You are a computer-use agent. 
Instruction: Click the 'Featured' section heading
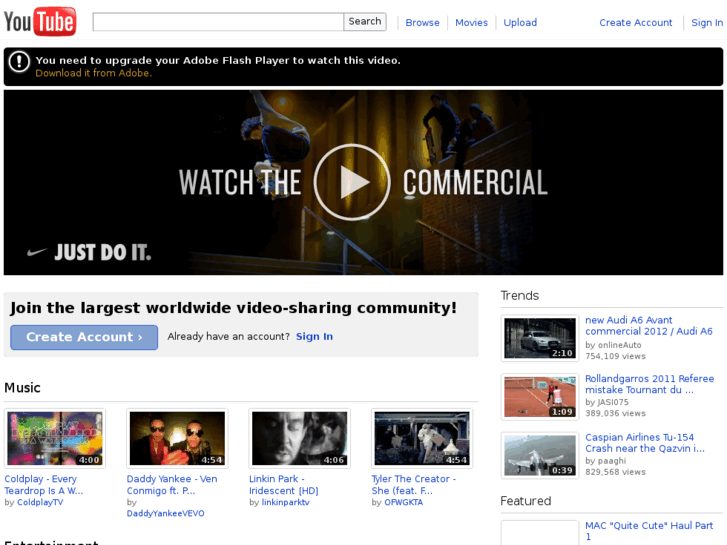click(525, 501)
